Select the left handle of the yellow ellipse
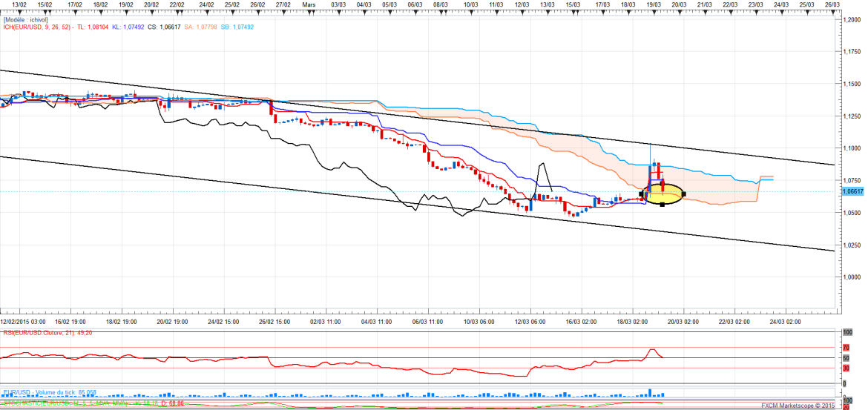The width and height of the screenshot is (868, 410). [642, 194]
